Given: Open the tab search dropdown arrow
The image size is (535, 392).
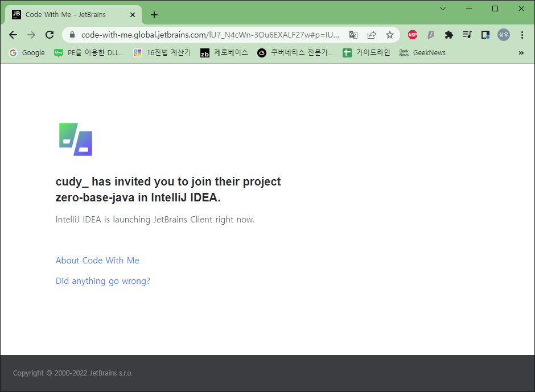Looking at the screenshot, I should pyautogui.click(x=443, y=9).
